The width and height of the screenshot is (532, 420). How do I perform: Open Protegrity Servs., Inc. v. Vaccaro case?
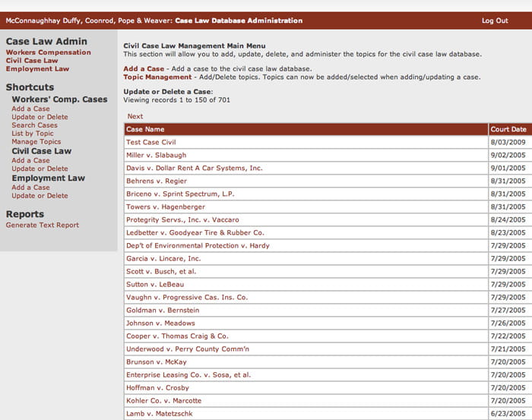[182, 219]
